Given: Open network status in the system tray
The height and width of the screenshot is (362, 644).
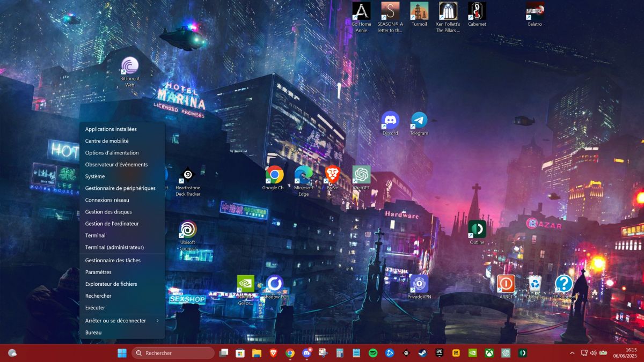Looking at the screenshot, I should 584,353.
